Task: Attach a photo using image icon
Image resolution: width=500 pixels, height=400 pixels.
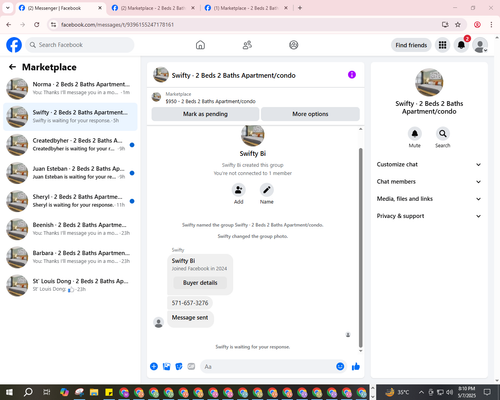Action: [166, 367]
